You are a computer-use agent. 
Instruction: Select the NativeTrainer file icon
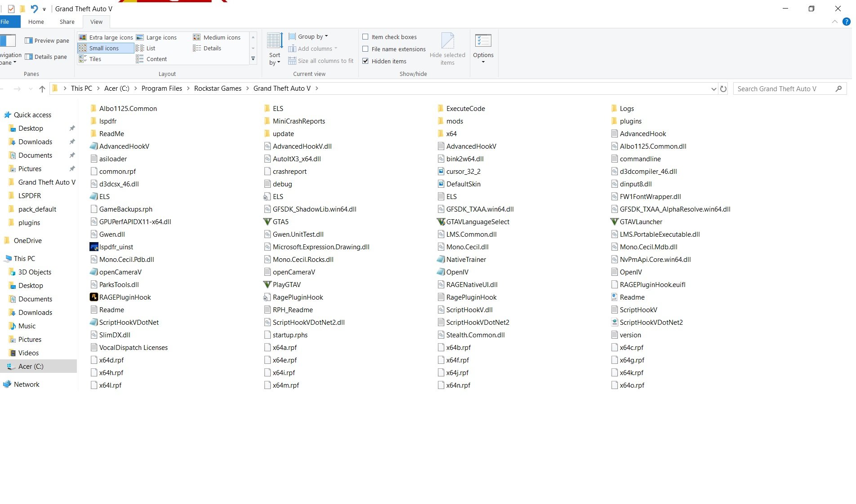441,259
